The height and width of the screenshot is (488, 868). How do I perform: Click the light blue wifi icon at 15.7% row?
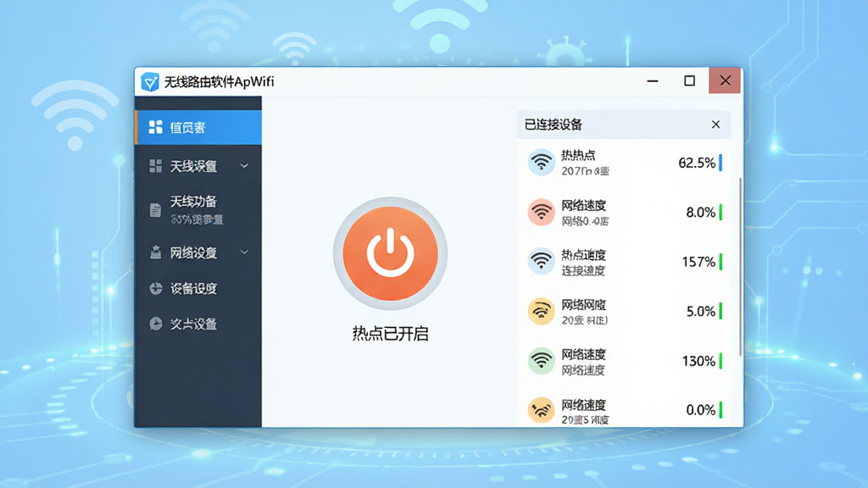point(541,261)
